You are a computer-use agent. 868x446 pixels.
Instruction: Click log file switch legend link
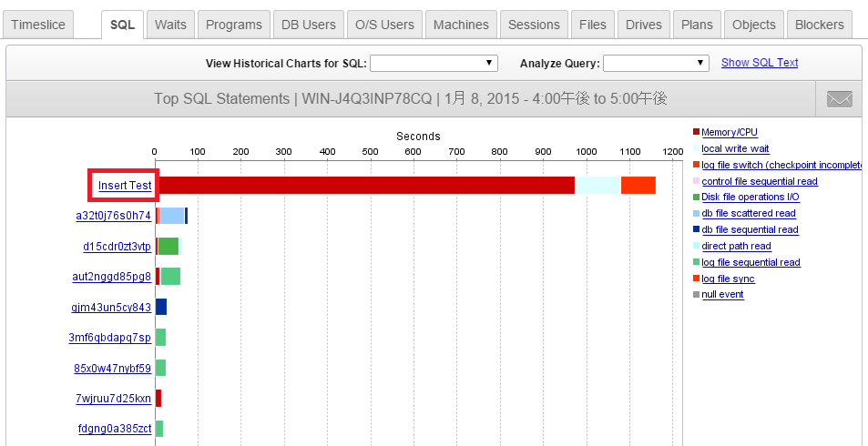[x=781, y=165]
